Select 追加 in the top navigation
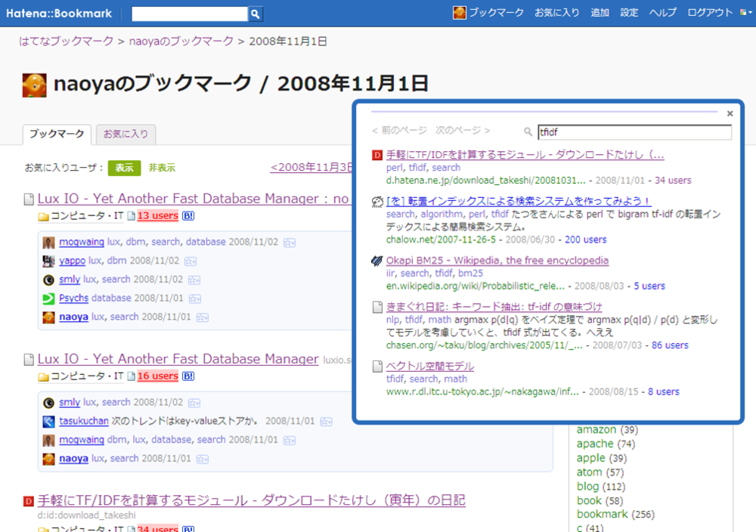 [x=600, y=13]
